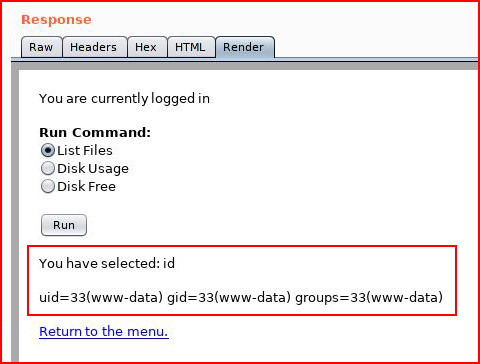
Task: Click the gid=33(www-data) portion of output
Action: click(x=229, y=297)
